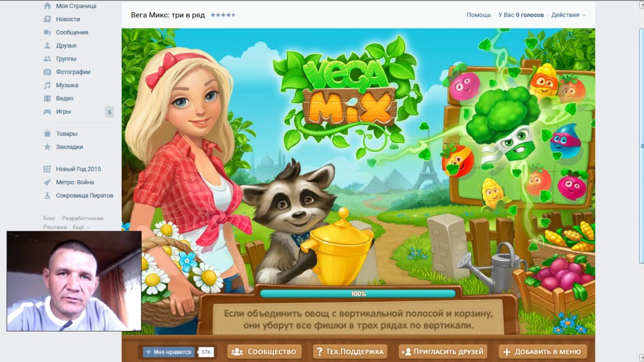Click the news icon beside Новости
This screenshot has height=362, width=644.
47,19
